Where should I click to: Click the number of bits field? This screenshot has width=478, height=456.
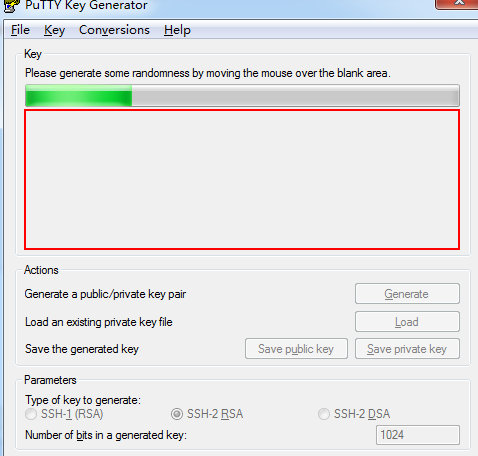tap(418, 435)
